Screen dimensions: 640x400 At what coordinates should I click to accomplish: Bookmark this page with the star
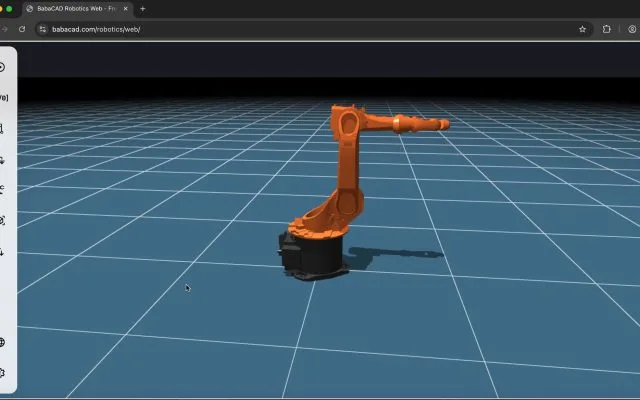tap(582, 29)
